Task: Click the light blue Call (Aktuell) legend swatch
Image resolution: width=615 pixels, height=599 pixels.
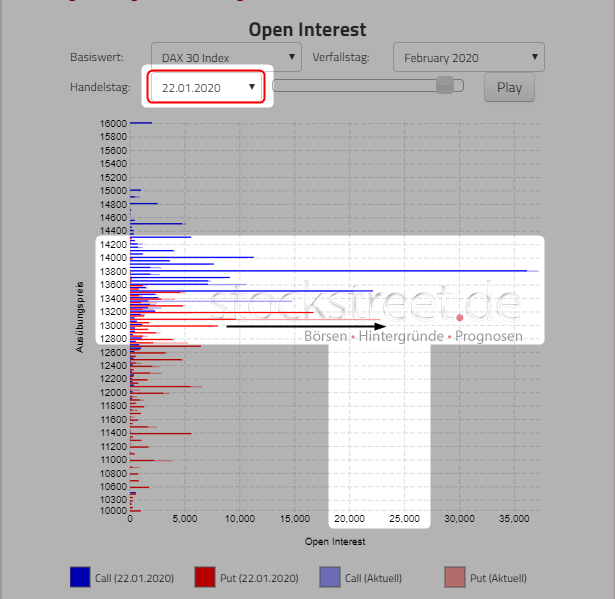Action: (x=331, y=577)
